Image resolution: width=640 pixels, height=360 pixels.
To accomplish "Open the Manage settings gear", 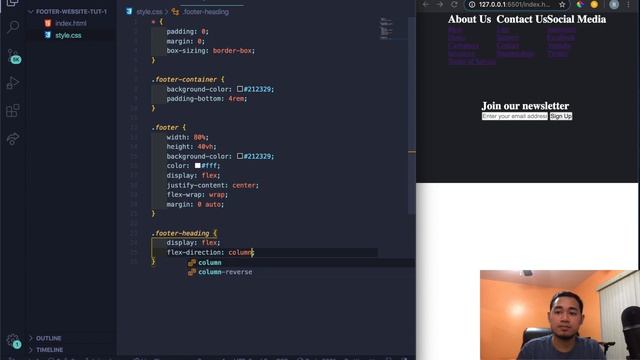I will 13,341.
